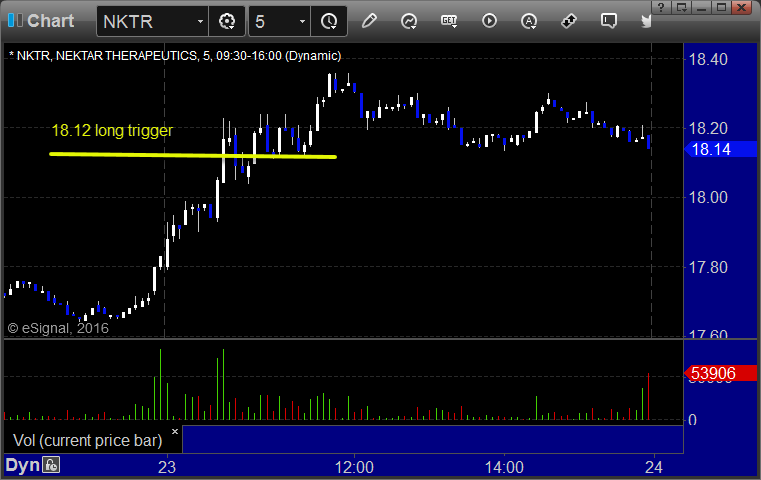The height and width of the screenshot is (480, 761).
Task: Close the chart window with red X
Action: 742,7
